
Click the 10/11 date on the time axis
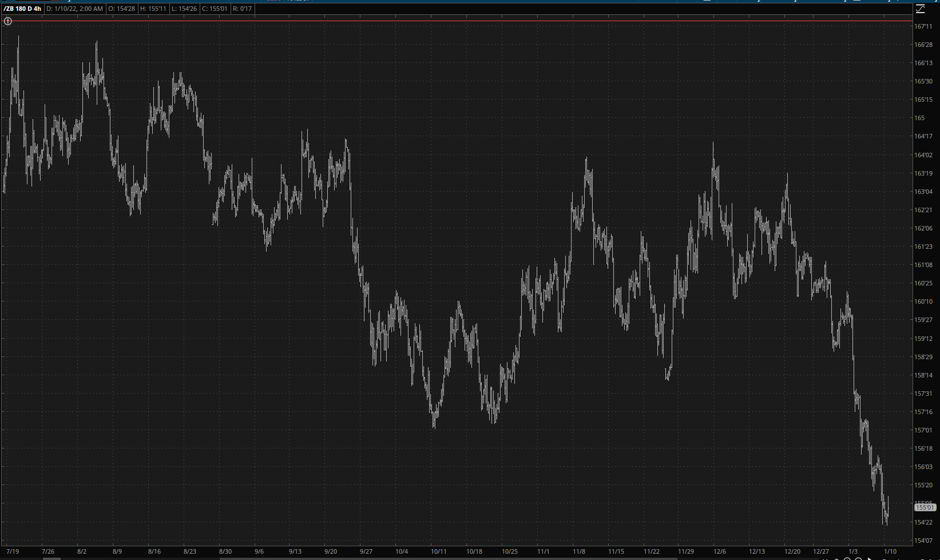439,551
